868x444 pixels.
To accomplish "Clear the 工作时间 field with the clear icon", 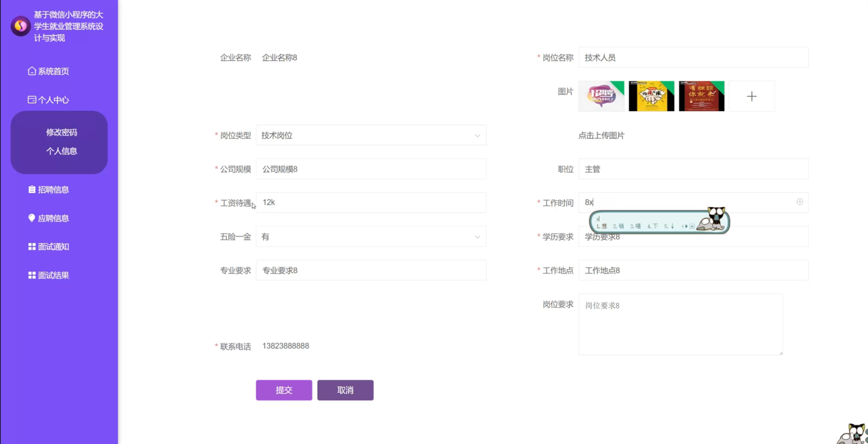I will pyautogui.click(x=800, y=202).
